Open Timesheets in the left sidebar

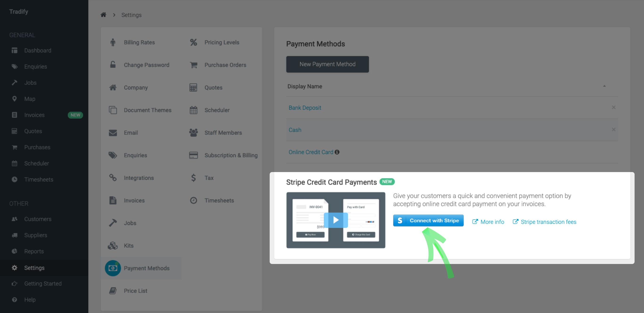[39, 180]
